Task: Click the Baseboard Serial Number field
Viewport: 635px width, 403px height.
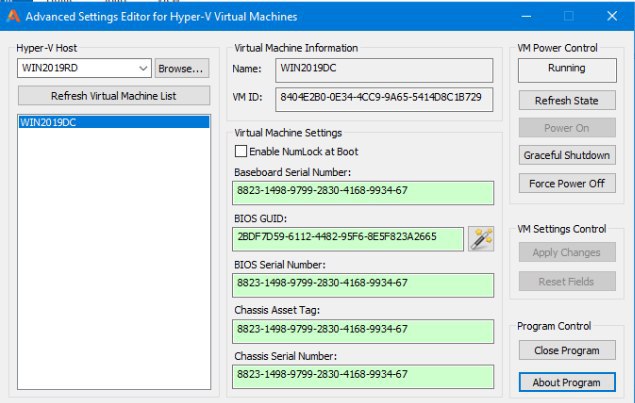Action: coord(363,193)
